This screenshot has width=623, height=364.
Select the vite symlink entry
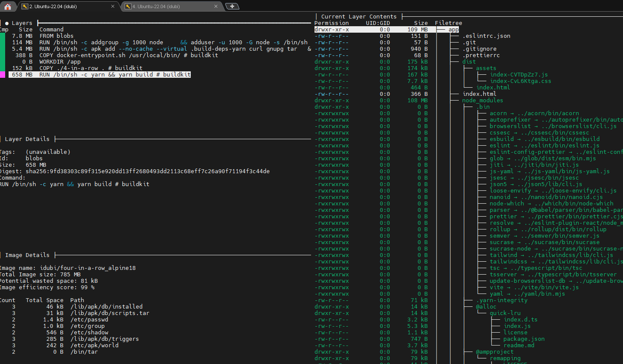click(x=534, y=287)
